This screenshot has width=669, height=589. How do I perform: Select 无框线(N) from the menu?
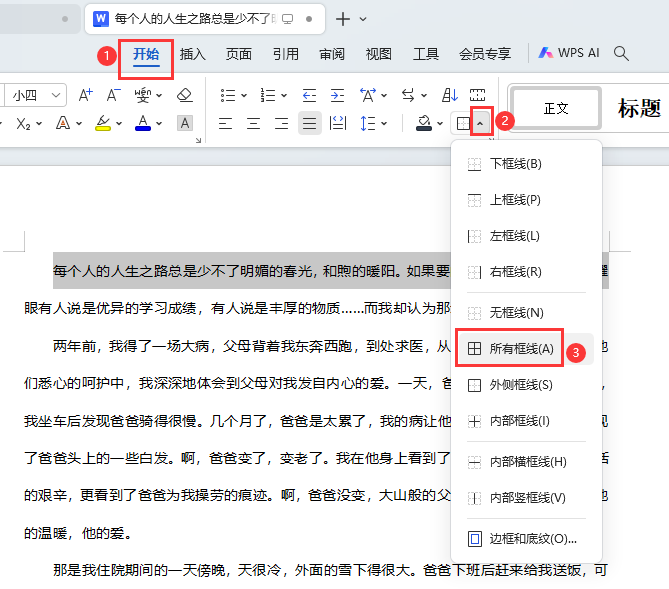pos(526,313)
